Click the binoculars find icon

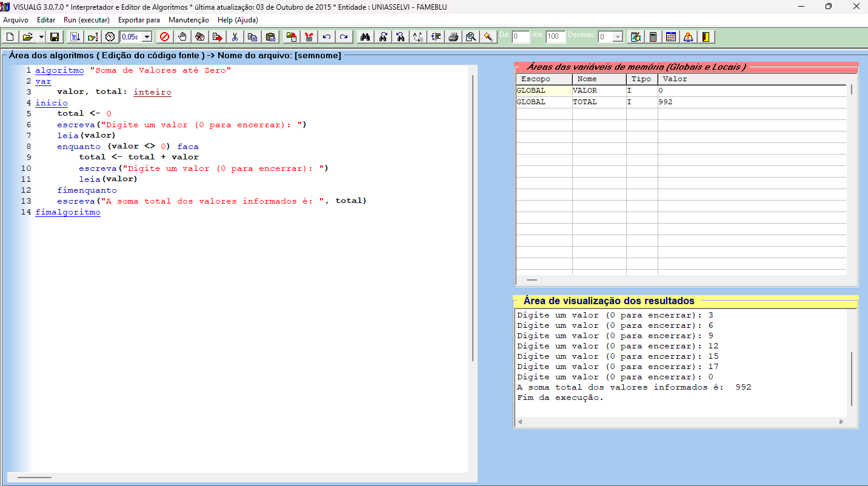point(365,37)
